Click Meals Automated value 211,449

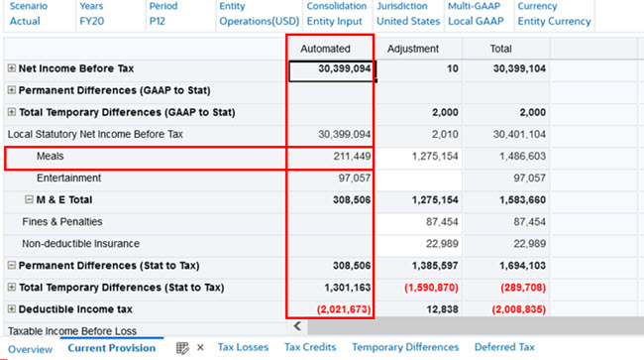click(x=352, y=156)
